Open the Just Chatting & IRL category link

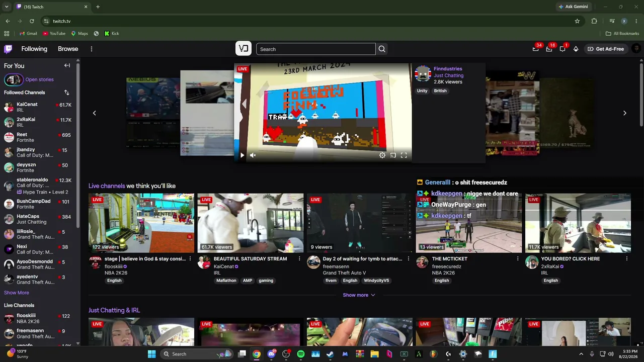(114, 310)
